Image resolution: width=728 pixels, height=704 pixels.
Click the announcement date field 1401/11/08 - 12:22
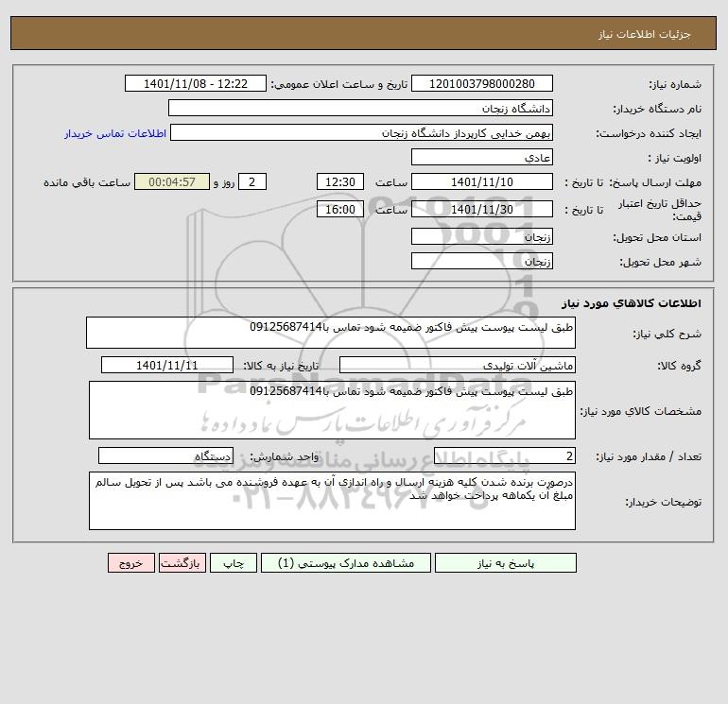196,83
